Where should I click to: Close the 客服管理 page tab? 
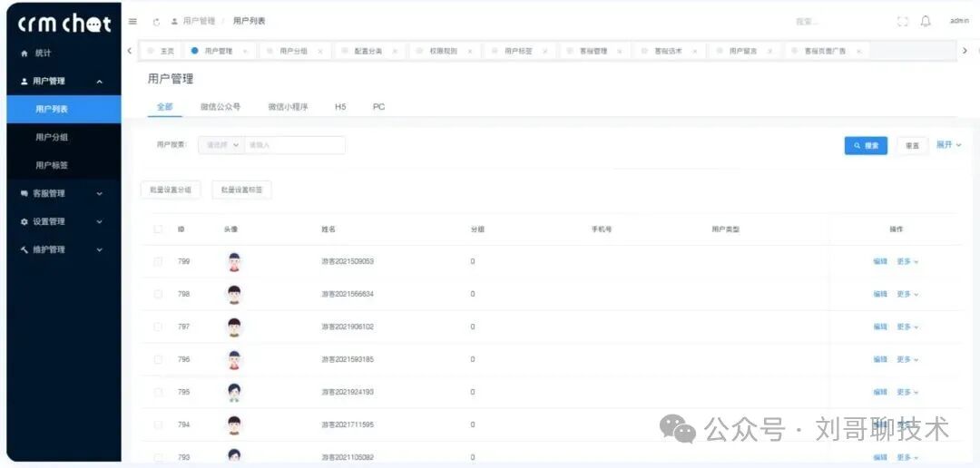tap(620, 51)
